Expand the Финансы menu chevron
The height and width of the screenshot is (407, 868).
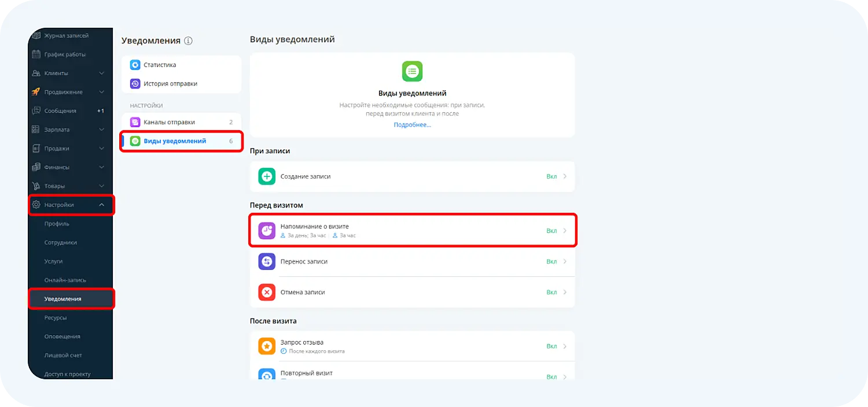pos(102,167)
